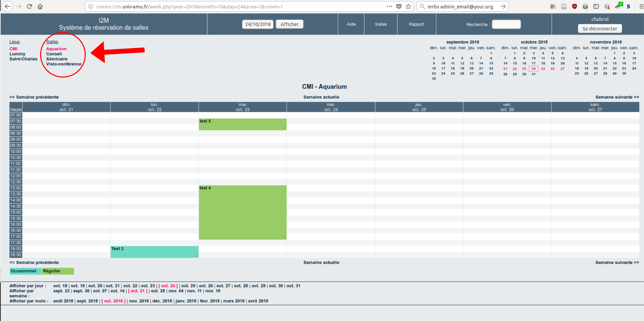The image size is (644, 321).
Task: Open the Aide menu item
Action: 351,24
